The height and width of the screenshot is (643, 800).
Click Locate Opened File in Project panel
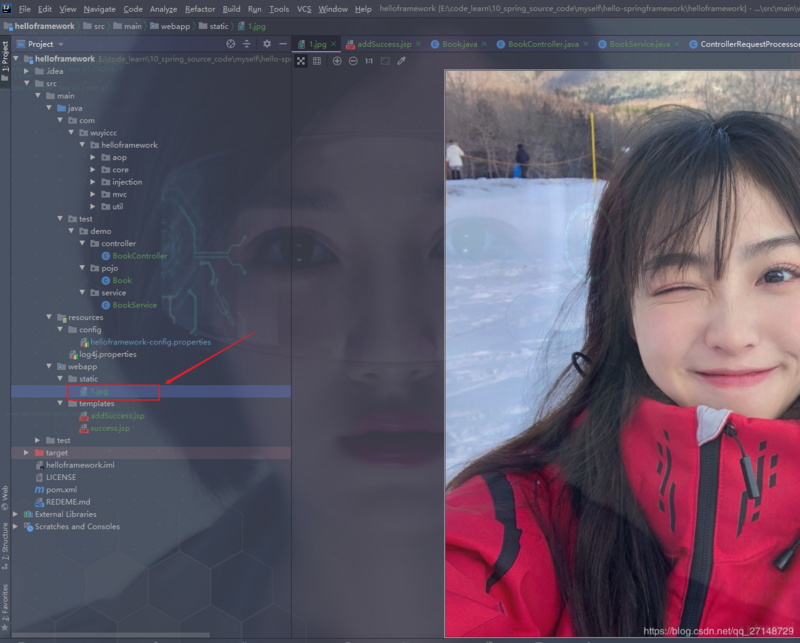pyautogui.click(x=231, y=44)
